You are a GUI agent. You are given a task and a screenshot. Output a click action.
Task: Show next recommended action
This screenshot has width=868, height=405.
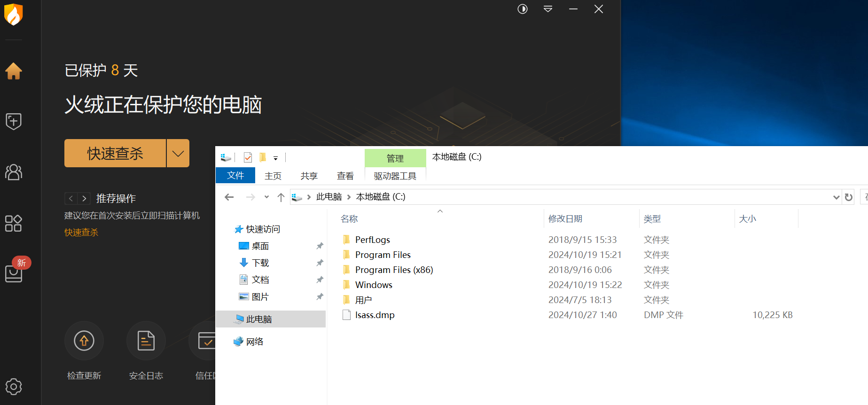point(84,198)
